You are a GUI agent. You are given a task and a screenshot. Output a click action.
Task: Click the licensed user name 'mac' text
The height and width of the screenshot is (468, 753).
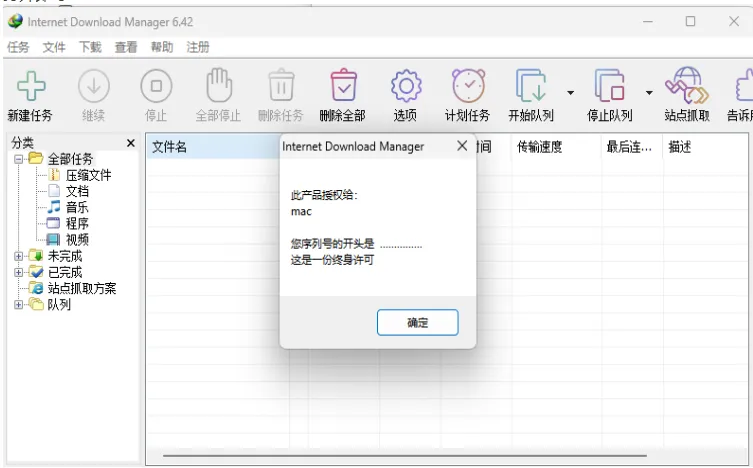301,211
